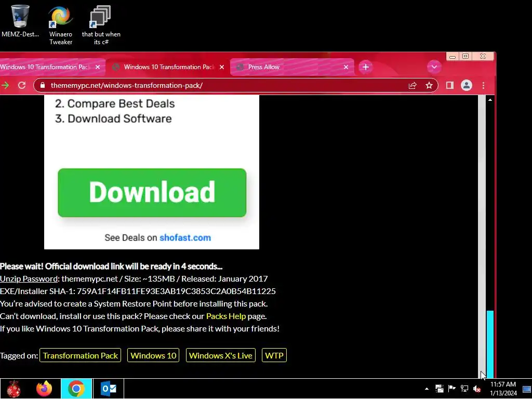Open the Windows 10 tag

pos(153,355)
